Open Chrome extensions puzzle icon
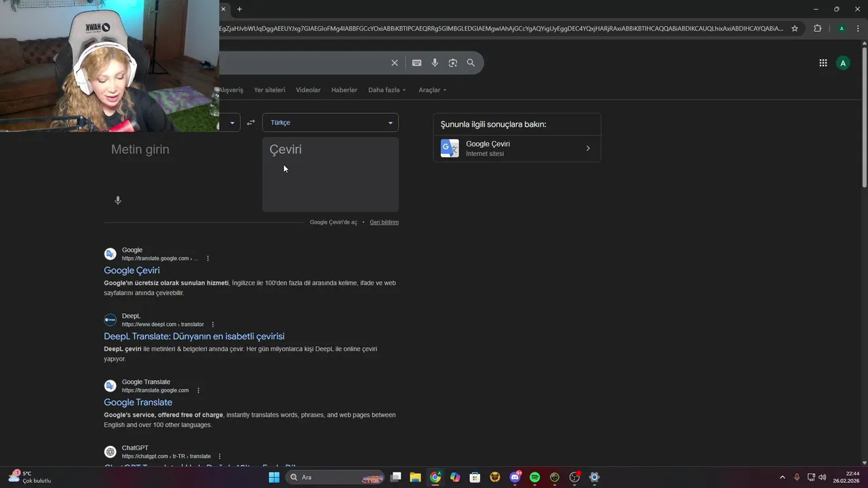This screenshot has width=868, height=488. (817, 28)
